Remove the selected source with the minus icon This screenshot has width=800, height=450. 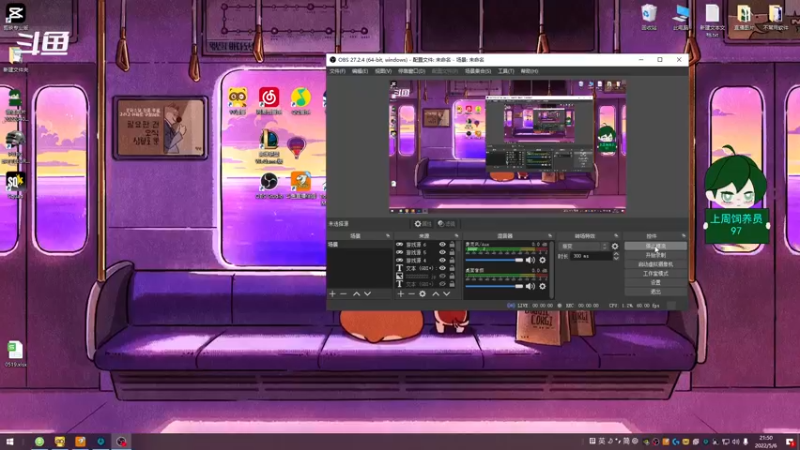[411, 294]
